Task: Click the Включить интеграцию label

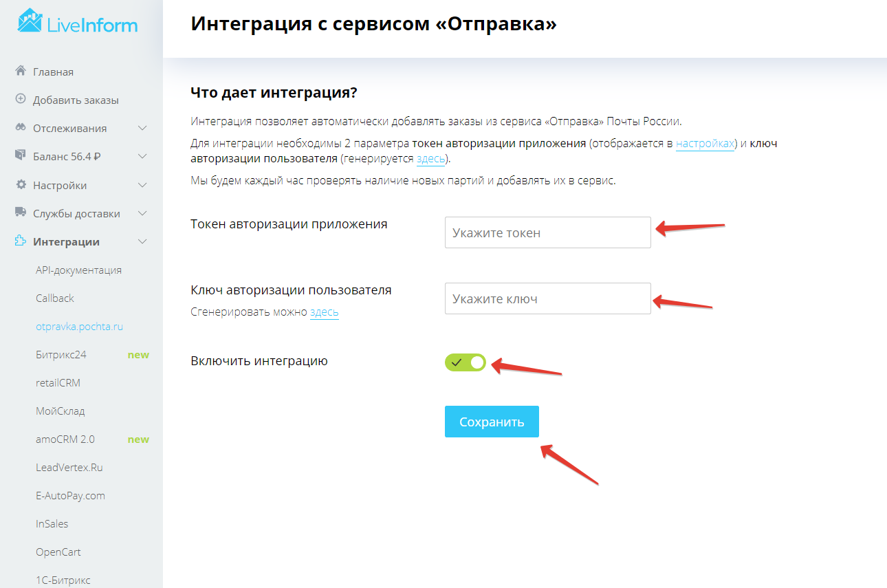Action: [259, 361]
